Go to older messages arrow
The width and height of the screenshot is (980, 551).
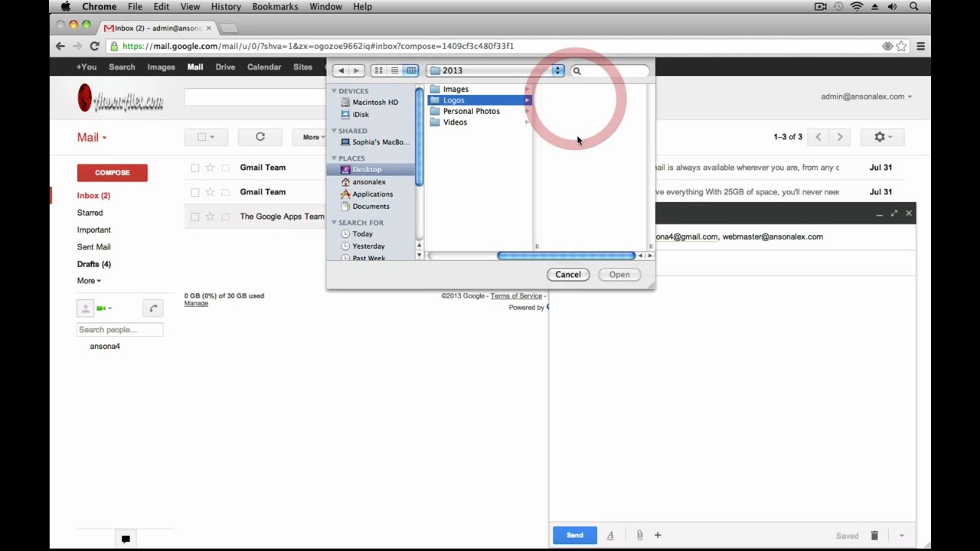840,137
